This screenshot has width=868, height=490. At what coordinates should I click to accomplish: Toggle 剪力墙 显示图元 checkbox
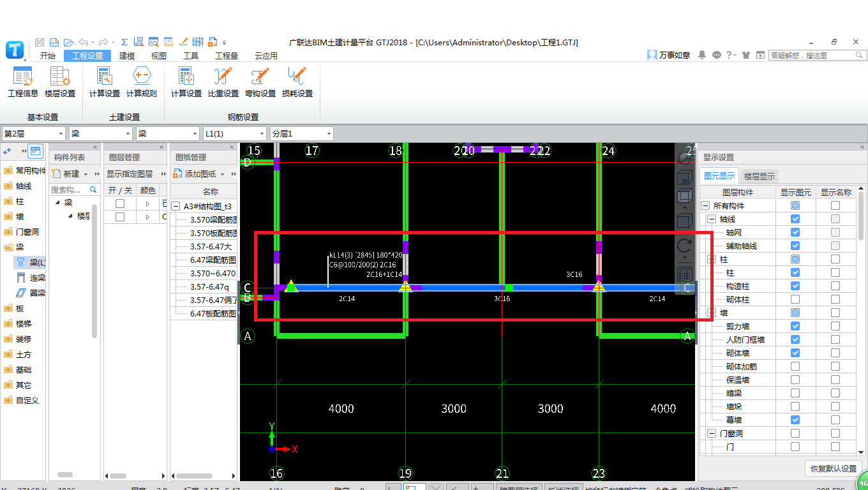(795, 326)
